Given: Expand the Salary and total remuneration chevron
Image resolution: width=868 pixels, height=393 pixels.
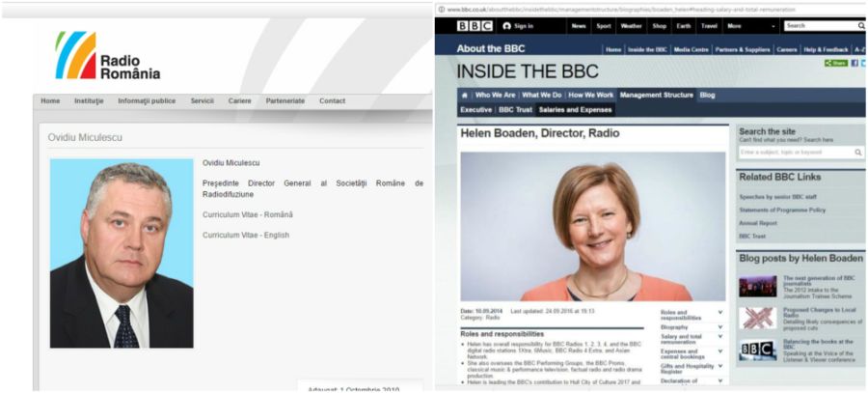Looking at the screenshot, I should click(x=720, y=336).
